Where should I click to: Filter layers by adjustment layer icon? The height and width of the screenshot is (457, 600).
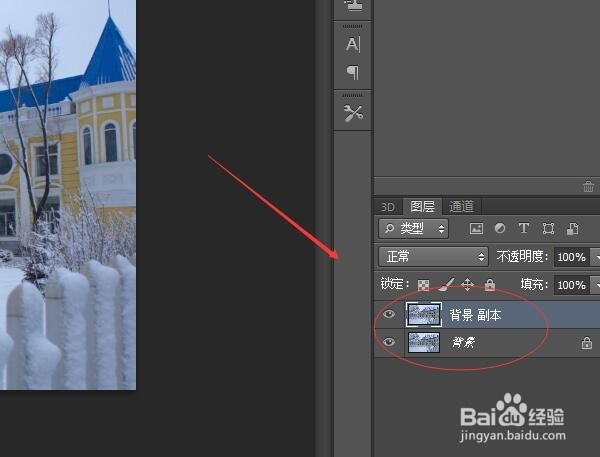500,228
